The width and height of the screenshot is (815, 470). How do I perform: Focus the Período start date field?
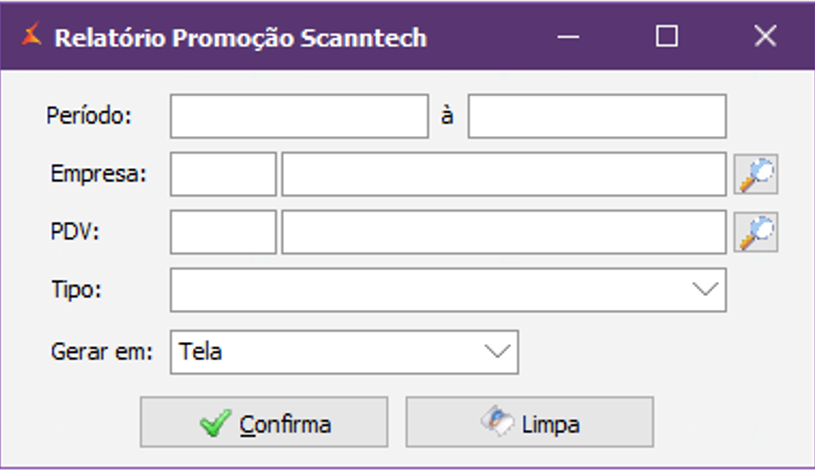298,116
